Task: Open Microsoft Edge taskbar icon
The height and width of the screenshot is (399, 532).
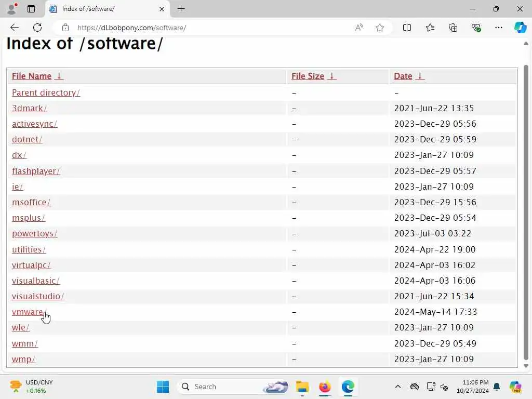Action: (x=348, y=387)
